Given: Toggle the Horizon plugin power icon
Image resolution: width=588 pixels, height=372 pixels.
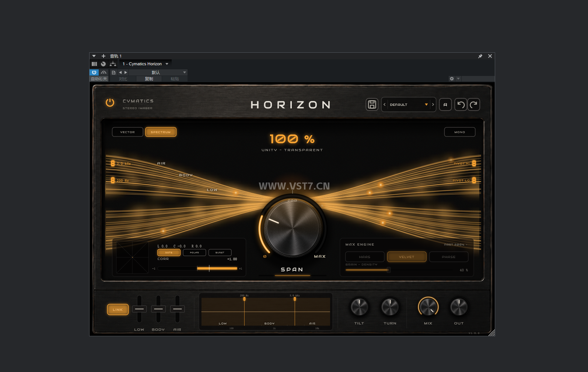Looking at the screenshot, I should [110, 102].
